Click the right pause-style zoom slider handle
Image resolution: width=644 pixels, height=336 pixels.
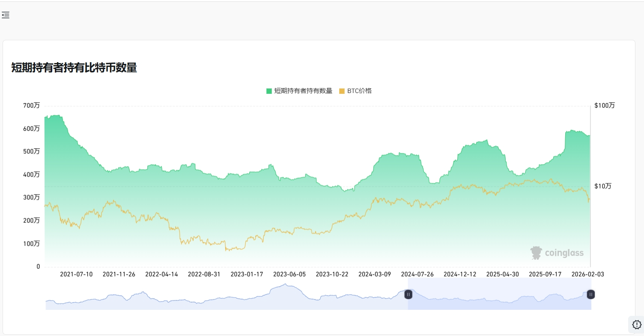tap(590, 294)
